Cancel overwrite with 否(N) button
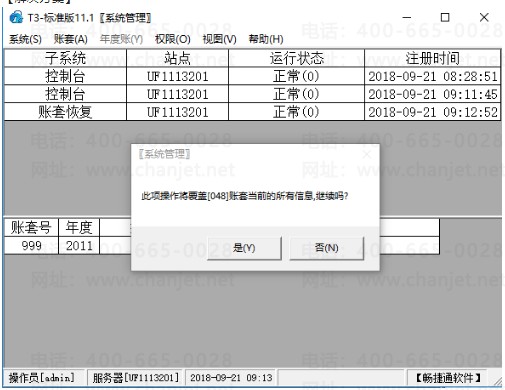The image size is (505, 390). [327, 248]
